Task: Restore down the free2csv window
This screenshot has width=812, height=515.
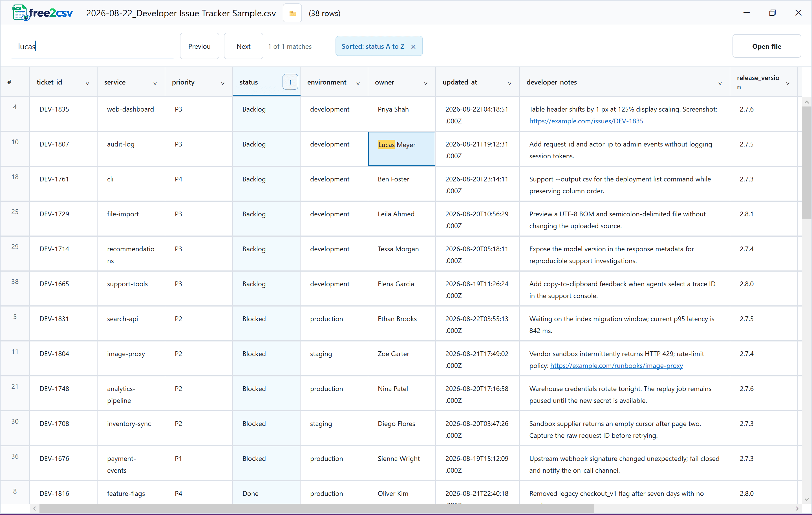Action: click(772, 13)
